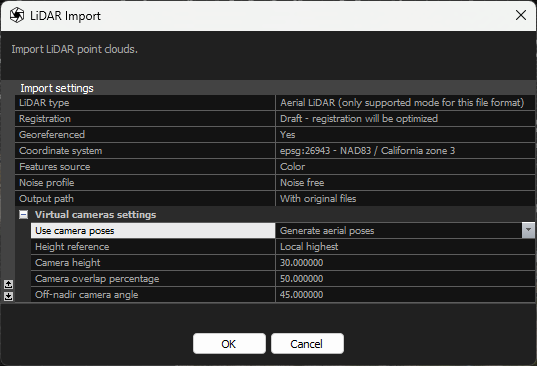Click the RealityCapture logo icon in title bar
Screen dimensions: 537x366
16,15
